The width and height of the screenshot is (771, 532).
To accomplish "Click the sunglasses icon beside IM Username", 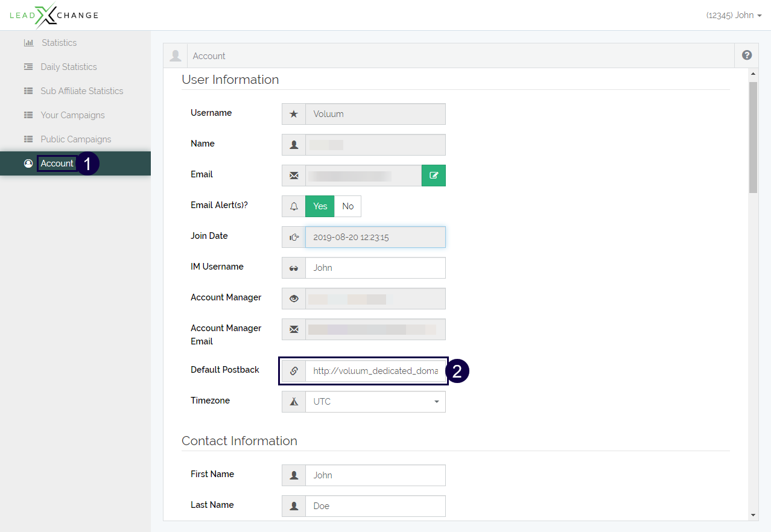I will point(294,268).
